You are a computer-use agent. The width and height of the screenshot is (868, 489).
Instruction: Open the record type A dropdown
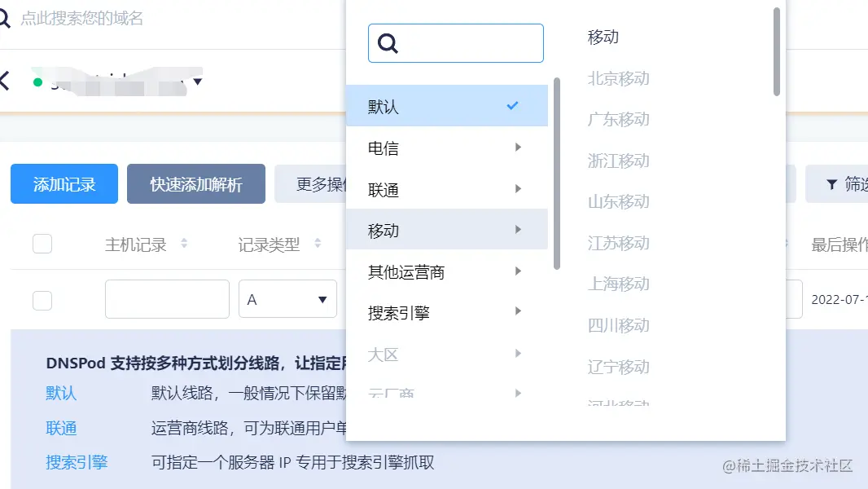pos(287,299)
